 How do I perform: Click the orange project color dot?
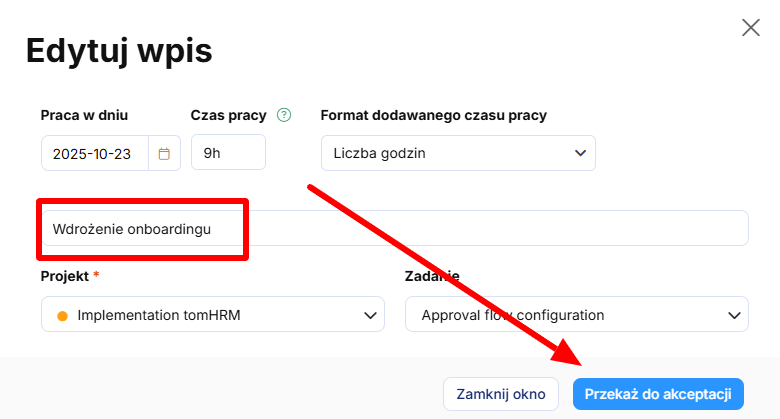click(62, 316)
